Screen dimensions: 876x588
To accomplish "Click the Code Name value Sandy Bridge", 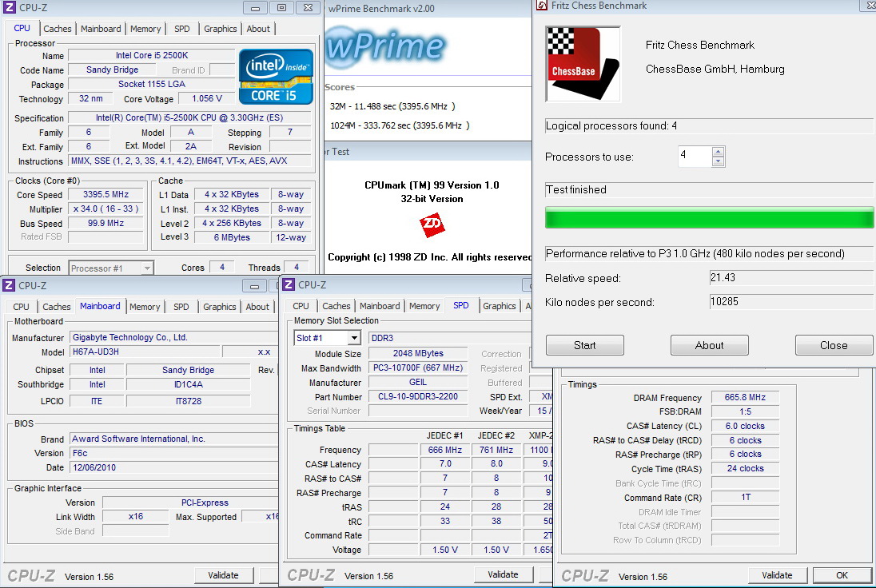I will pyautogui.click(x=112, y=70).
